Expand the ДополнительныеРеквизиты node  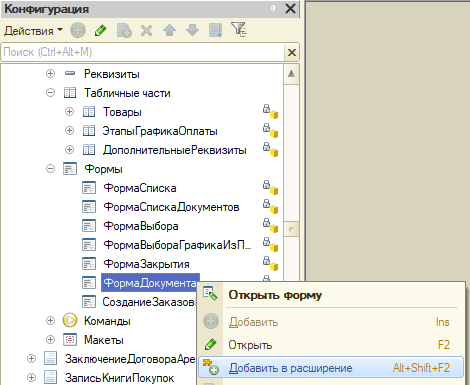(x=69, y=149)
